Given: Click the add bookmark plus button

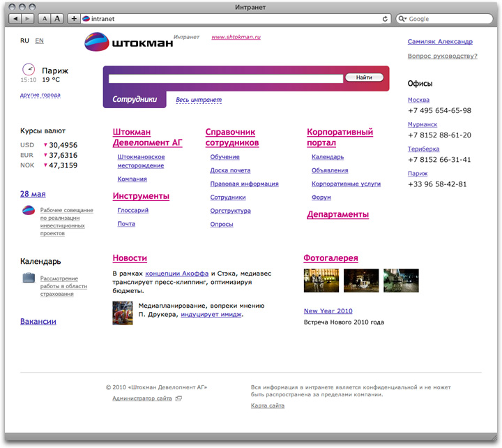Looking at the screenshot, I should pos(74,19).
